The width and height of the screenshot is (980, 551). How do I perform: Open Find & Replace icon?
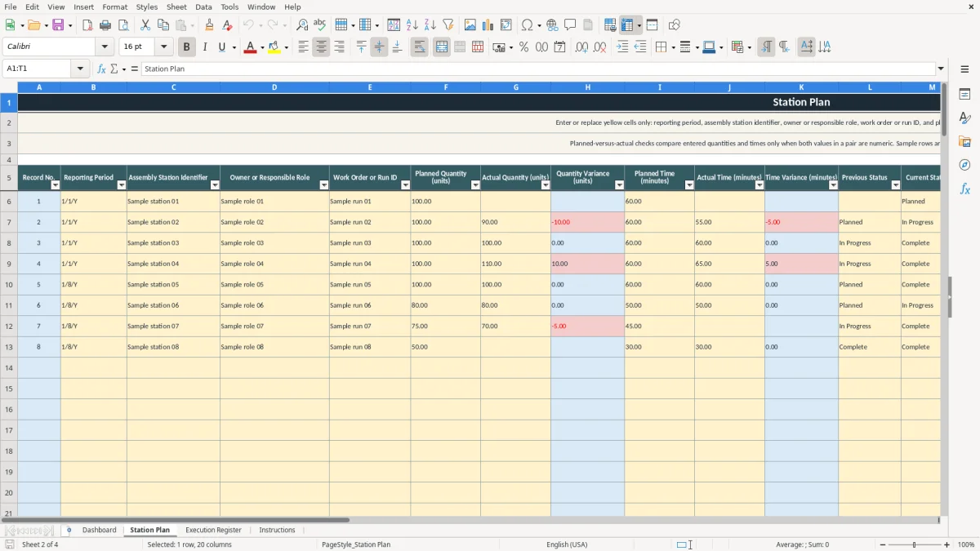302,25
